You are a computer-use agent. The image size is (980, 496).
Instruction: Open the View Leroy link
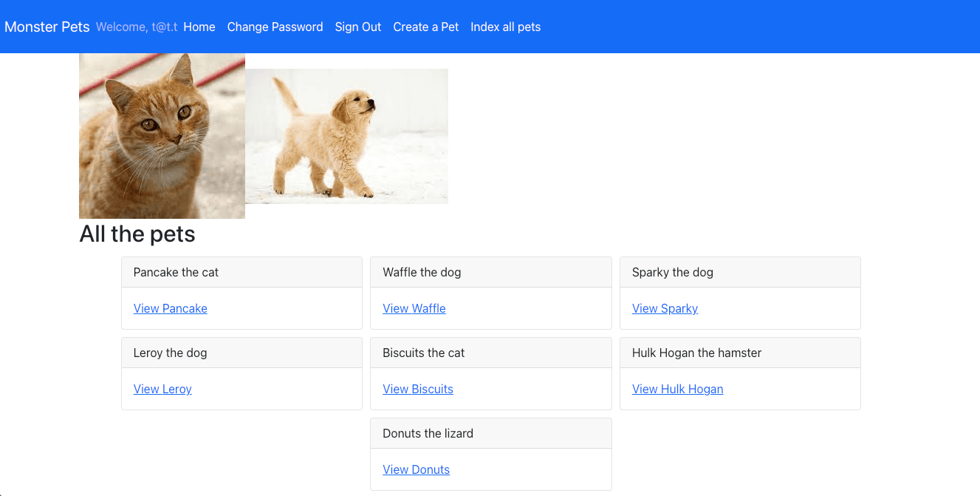pos(162,389)
